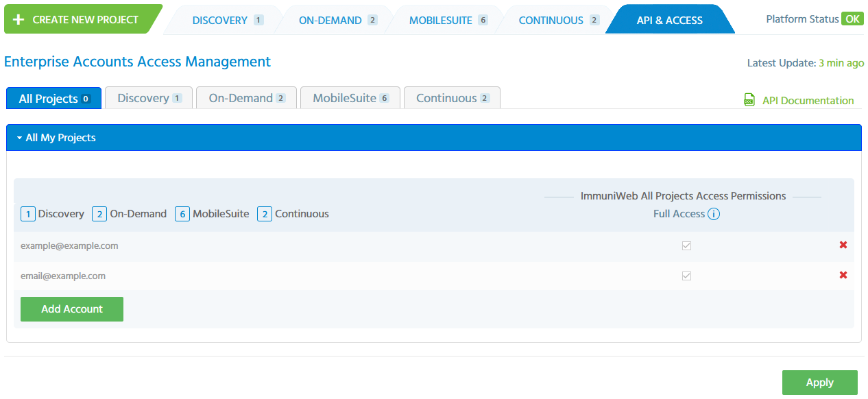This screenshot has width=868, height=399.
Task: Switch to the On-Demand sub-tab
Action: click(246, 98)
